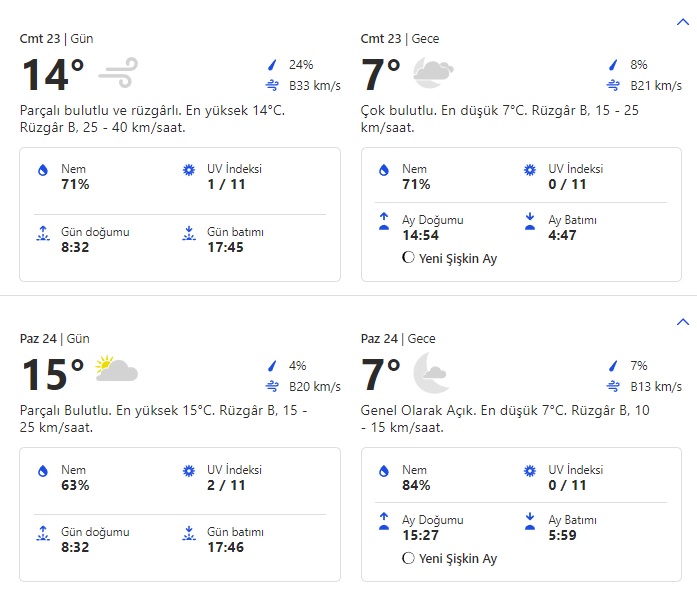
Task: Click the moonrise icon beside Ay Doğumu 14:54
Action: pos(383,222)
